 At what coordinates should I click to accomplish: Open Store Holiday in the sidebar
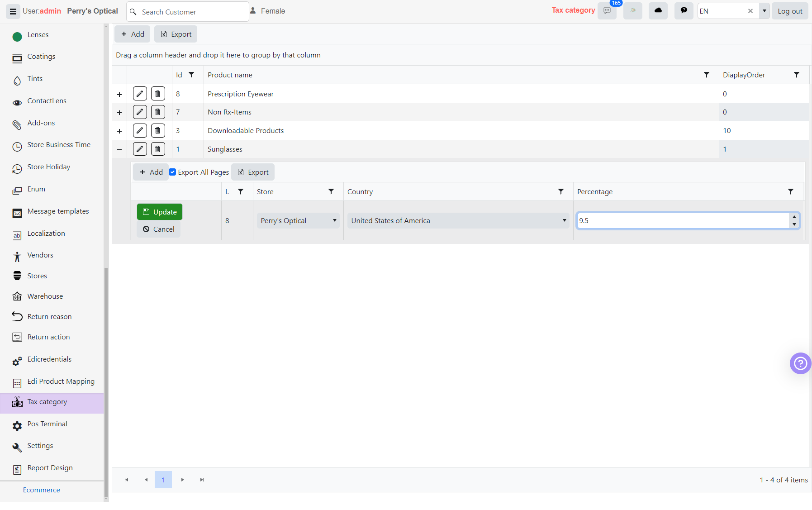coord(49,167)
